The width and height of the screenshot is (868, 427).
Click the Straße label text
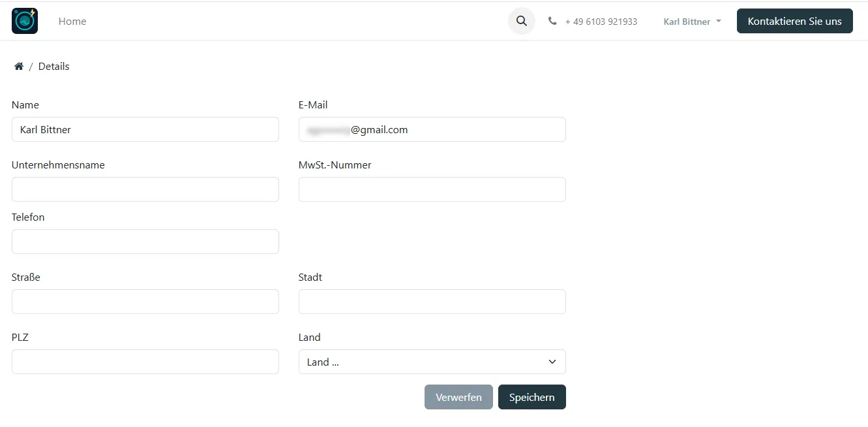[26, 277]
